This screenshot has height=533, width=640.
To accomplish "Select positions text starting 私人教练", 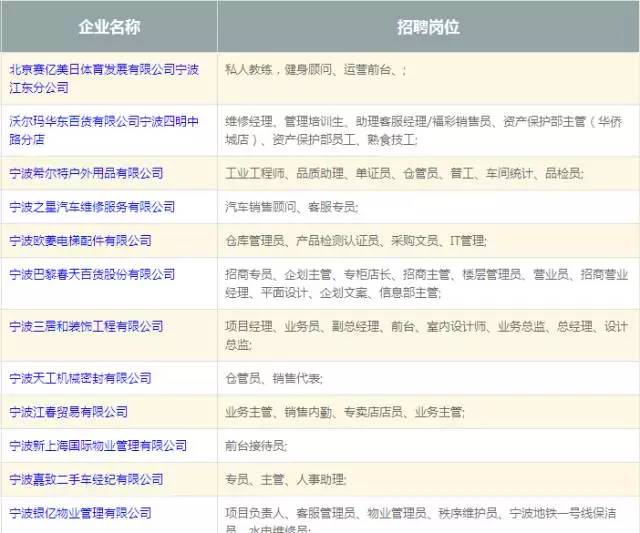I will point(316,70).
